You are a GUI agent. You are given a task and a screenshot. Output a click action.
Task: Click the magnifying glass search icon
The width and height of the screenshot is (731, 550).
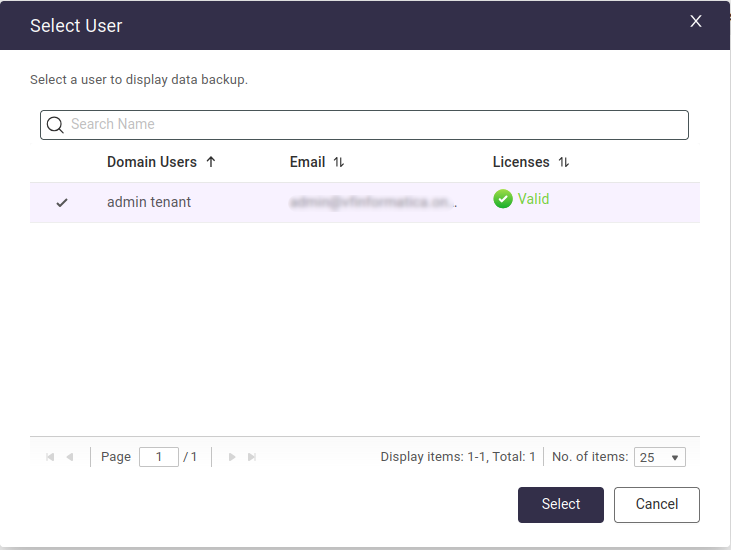pyautogui.click(x=56, y=125)
